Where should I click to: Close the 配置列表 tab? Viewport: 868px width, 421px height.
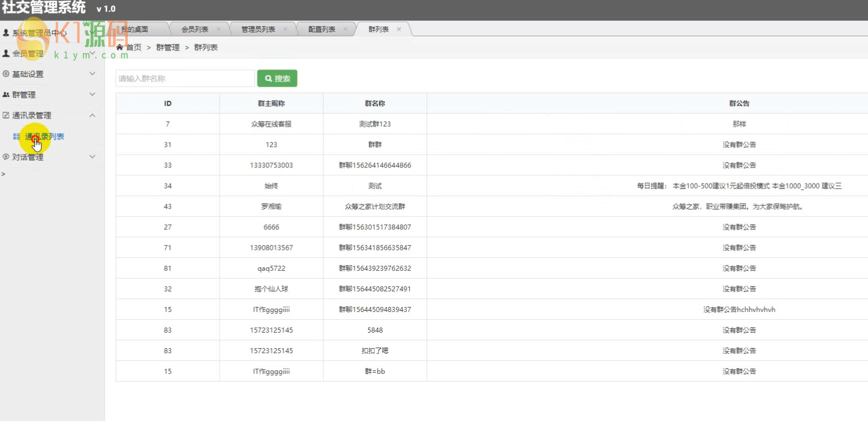[345, 29]
